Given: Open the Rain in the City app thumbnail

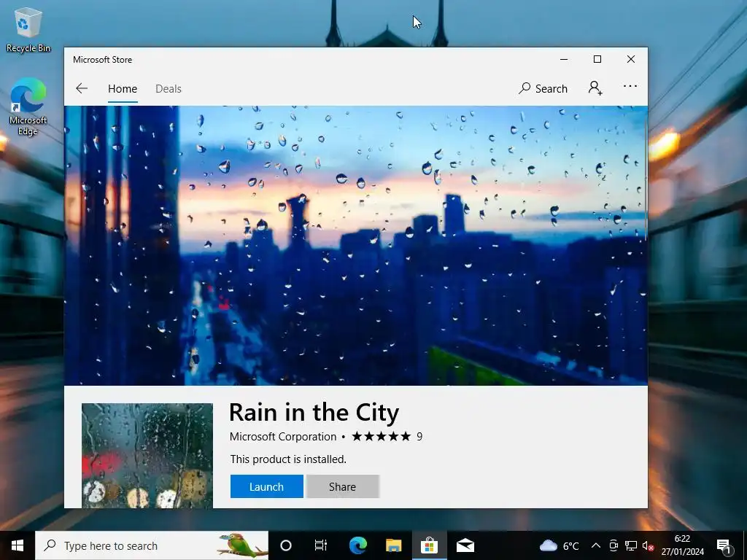Looking at the screenshot, I should click(x=147, y=456).
